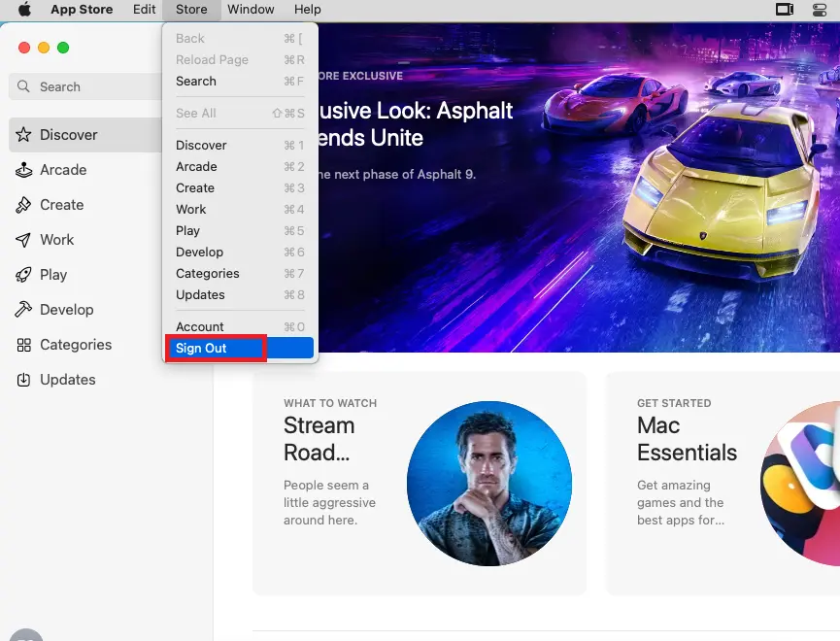The height and width of the screenshot is (641, 840).
Task: Click the Categories grid icon in sidebar
Action: click(x=23, y=345)
